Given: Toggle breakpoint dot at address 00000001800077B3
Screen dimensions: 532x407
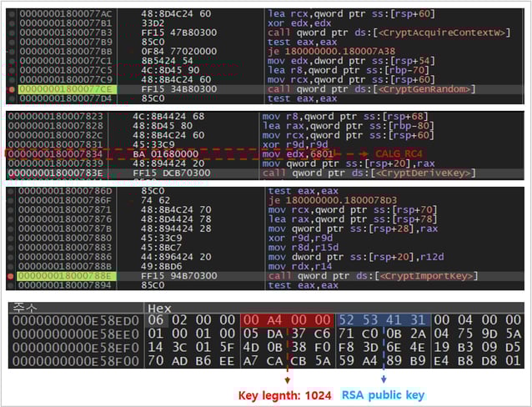Looking at the screenshot, I should [12, 33].
